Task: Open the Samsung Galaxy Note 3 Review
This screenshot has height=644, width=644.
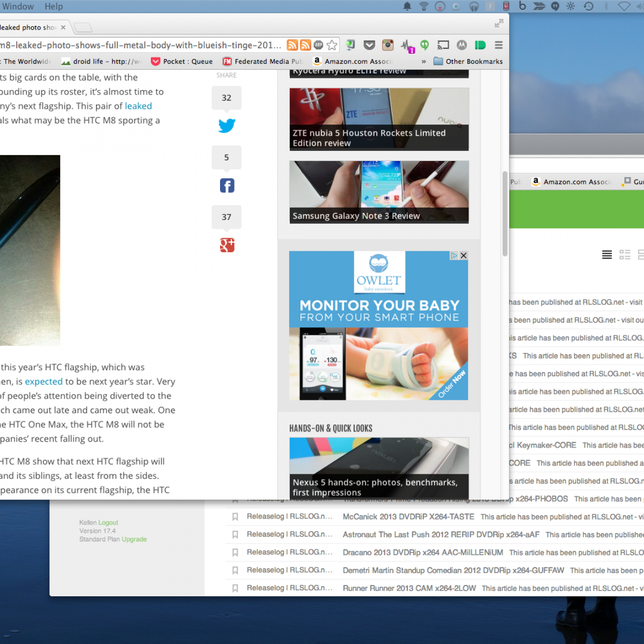Action: 379,192
